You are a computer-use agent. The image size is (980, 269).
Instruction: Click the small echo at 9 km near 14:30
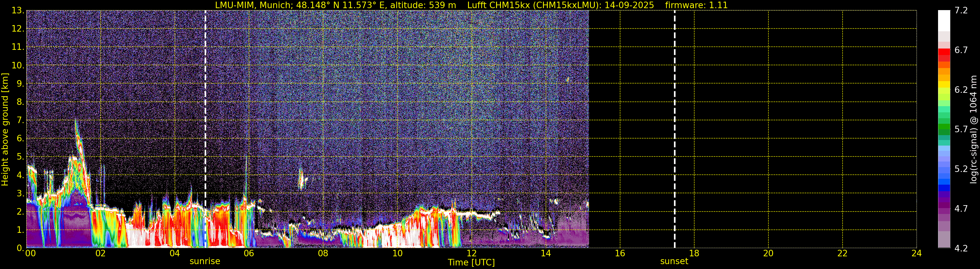pyautogui.click(x=568, y=80)
